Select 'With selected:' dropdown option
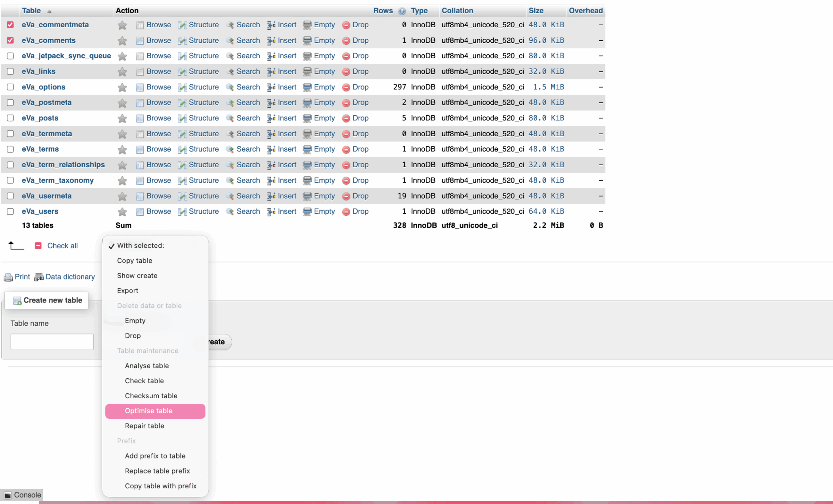The width and height of the screenshot is (833, 504). (x=155, y=246)
